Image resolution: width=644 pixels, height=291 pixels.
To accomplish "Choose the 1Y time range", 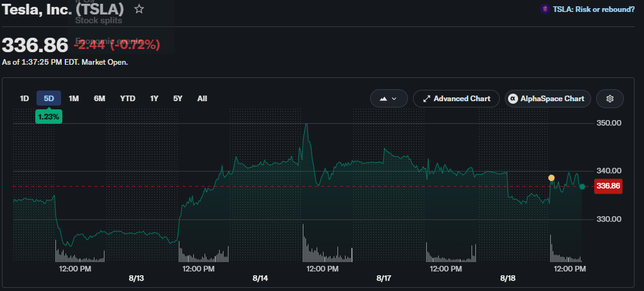I will [154, 99].
